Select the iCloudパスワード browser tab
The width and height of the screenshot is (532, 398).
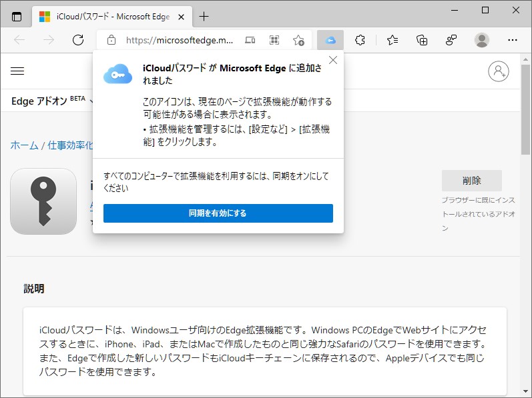(112, 16)
